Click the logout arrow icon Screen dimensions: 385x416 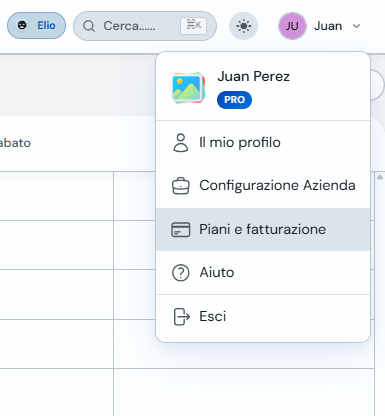[182, 316]
